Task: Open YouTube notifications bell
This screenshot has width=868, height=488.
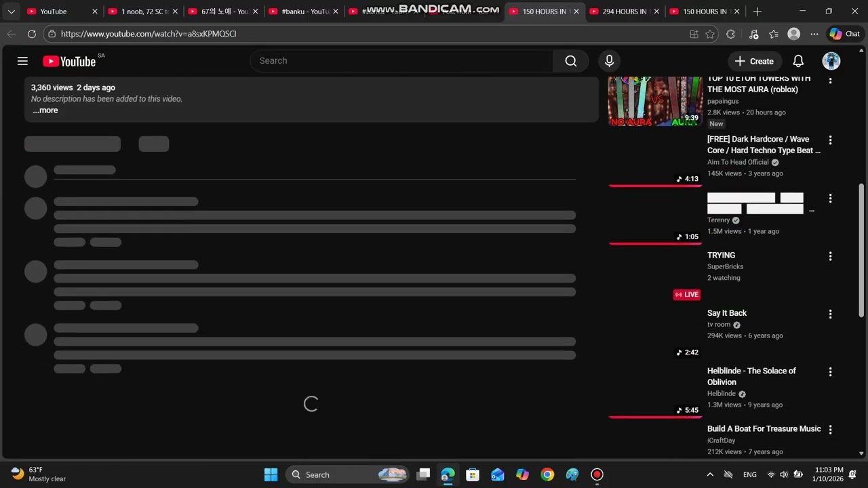Action: 798,61
